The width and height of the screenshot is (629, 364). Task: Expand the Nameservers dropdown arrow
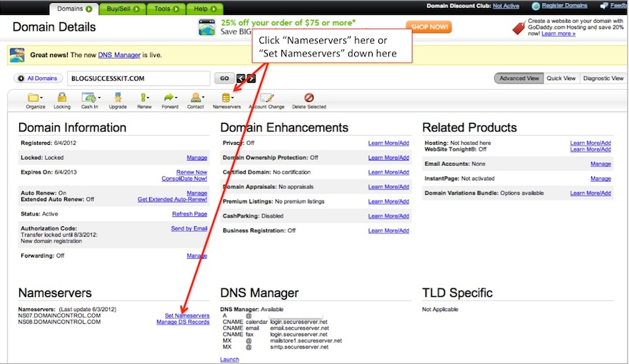233,98
